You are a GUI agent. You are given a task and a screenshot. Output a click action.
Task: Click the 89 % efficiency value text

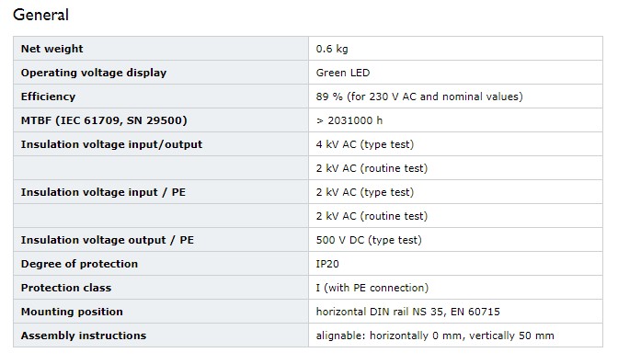pyautogui.click(x=419, y=97)
